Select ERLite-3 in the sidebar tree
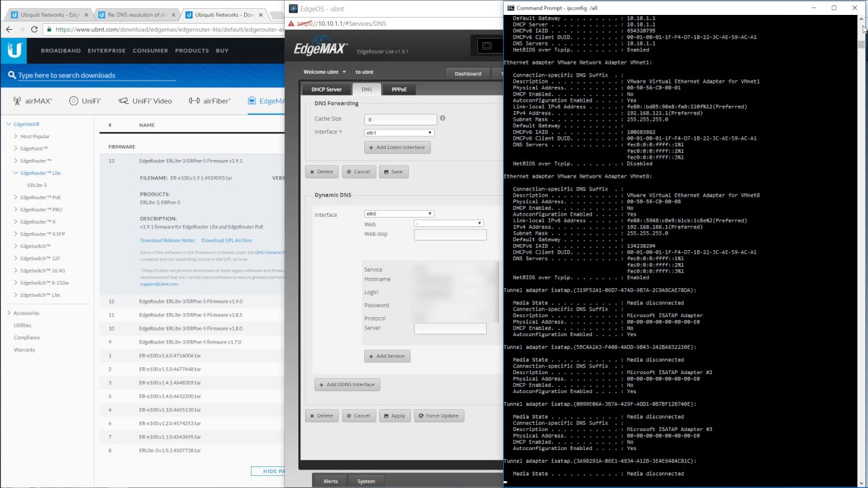Screen dimensions: 868x488 click(x=37, y=185)
